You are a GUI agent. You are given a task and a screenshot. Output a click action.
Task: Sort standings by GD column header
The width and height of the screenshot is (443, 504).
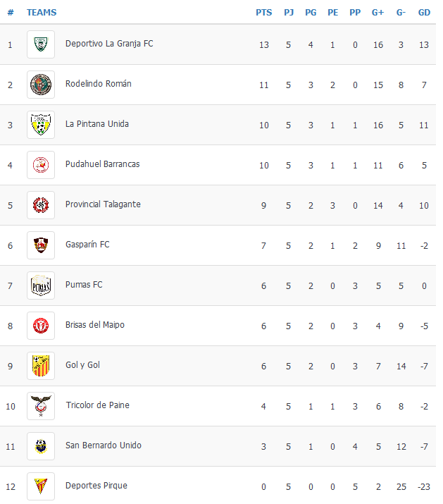coord(424,13)
